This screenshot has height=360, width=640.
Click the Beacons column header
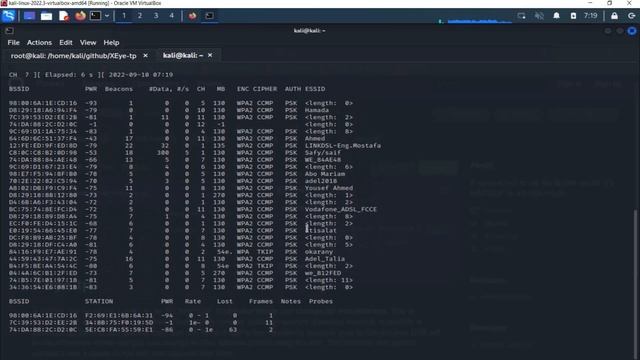point(119,89)
